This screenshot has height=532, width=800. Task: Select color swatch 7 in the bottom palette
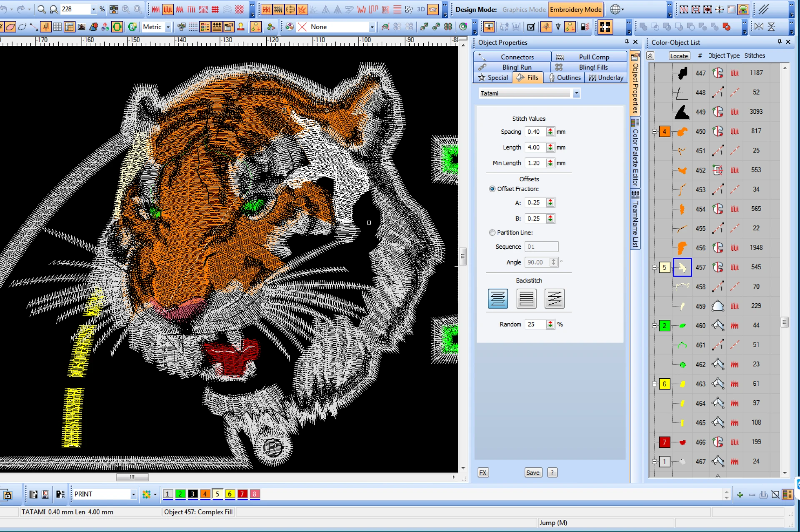(x=242, y=494)
